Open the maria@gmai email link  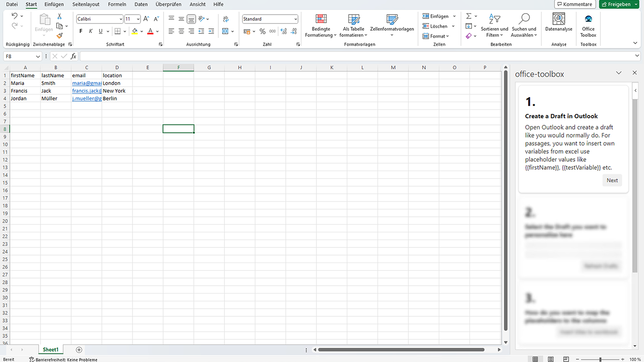pyautogui.click(x=87, y=83)
